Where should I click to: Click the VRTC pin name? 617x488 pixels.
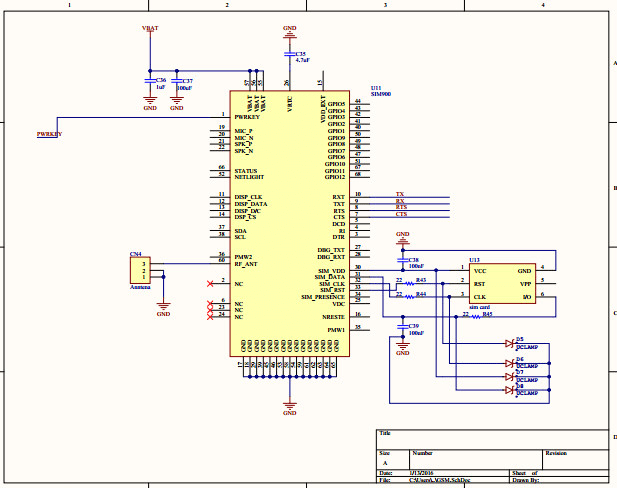coord(290,104)
